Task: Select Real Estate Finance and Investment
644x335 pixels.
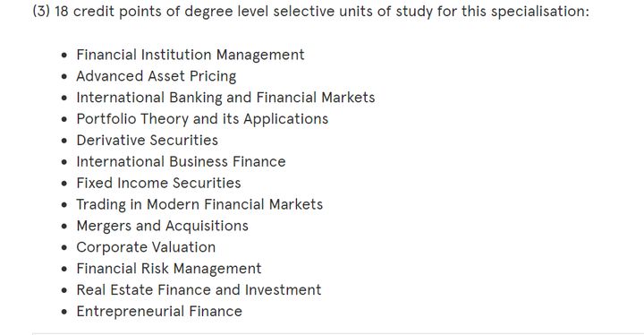Action: click(199, 290)
